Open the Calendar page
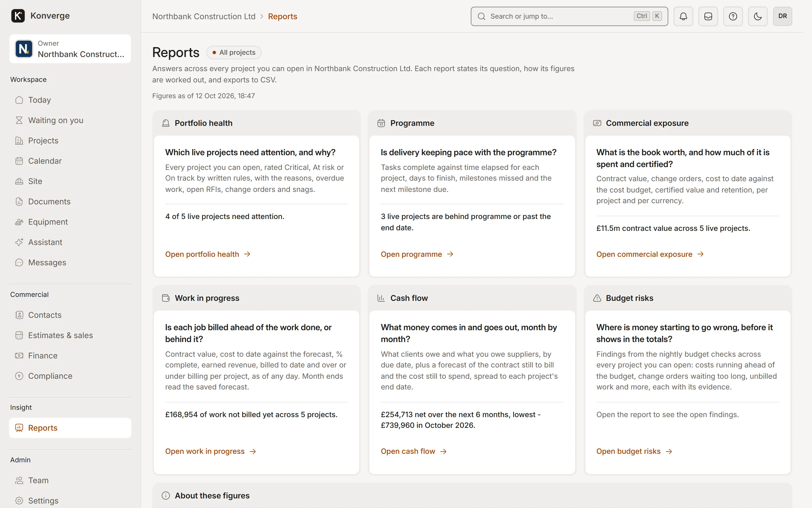The image size is (812, 508). pyautogui.click(x=70, y=161)
